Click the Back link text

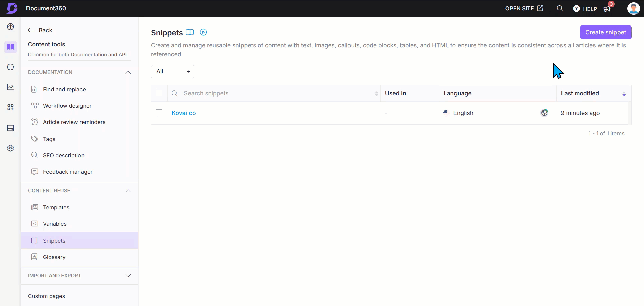(x=45, y=30)
